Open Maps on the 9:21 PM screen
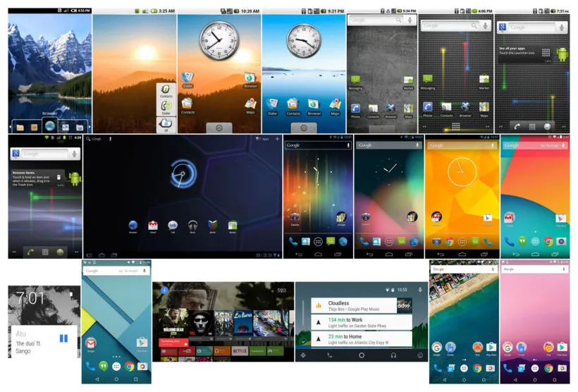 [335, 106]
